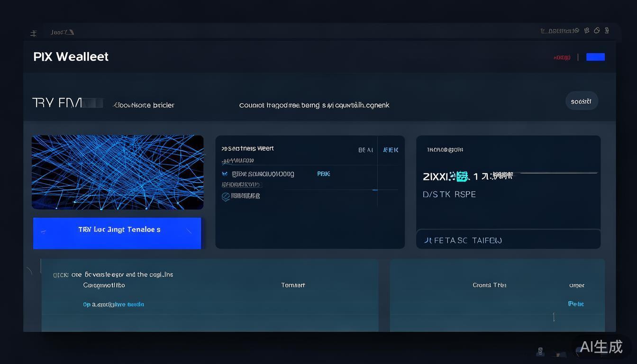Image resolution: width=637 pixels, height=364 pixels.
Task: Click the blue TRY button under the network image
Action: [117, 233]
